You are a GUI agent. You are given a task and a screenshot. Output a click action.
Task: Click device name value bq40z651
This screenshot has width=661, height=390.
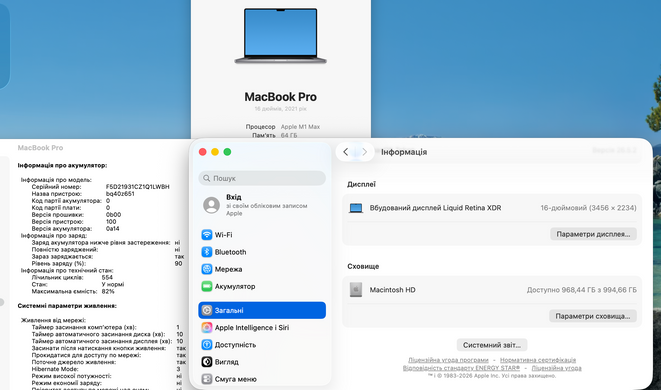pos(120,194)
